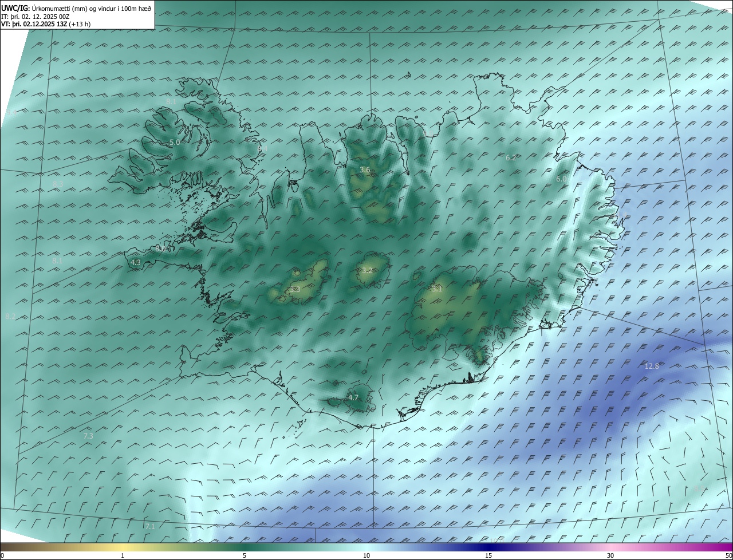
Task: Click the 7.3 value label
Action: [x=88, y=436]
